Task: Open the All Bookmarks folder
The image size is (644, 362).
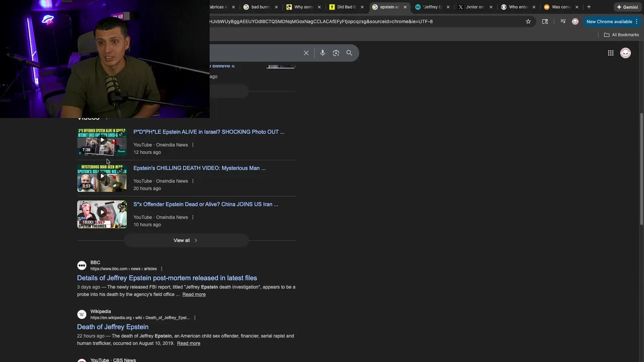Action: pyautogui.click(x=621, y=35)
